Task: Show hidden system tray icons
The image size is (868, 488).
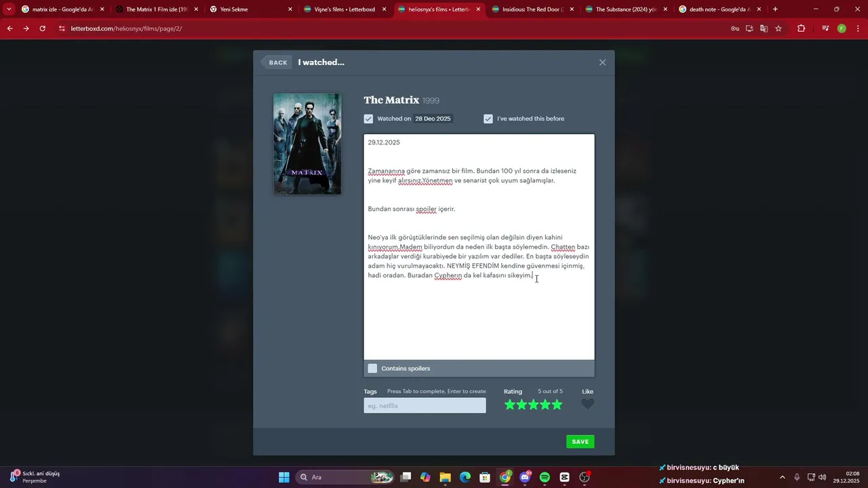Action: 782,477
